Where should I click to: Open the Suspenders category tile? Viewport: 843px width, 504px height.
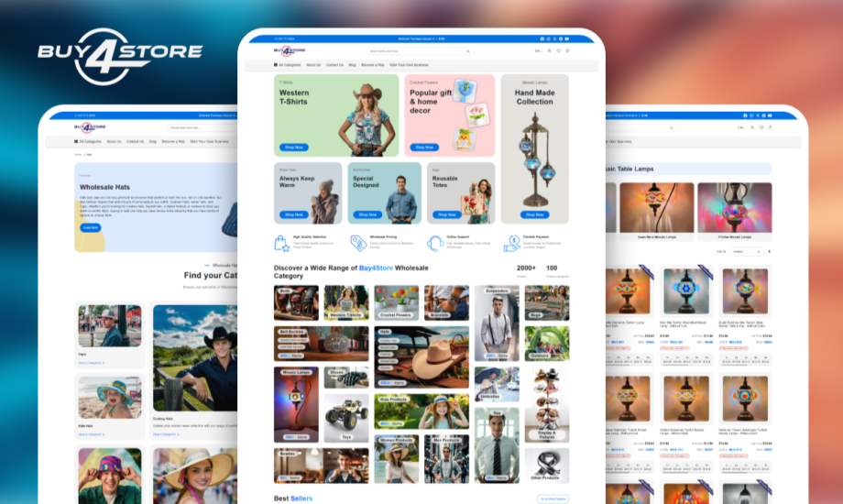click(497, 323)
